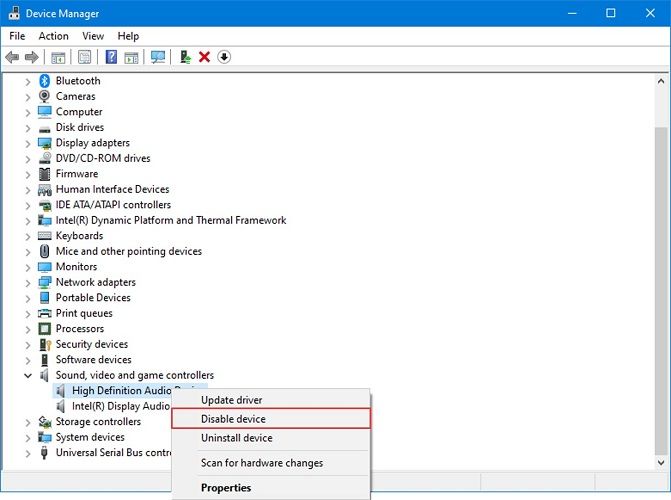This screenshot has height=500, width=671.
Task: Click the Network adapters icon
Action: coord(45,282)
